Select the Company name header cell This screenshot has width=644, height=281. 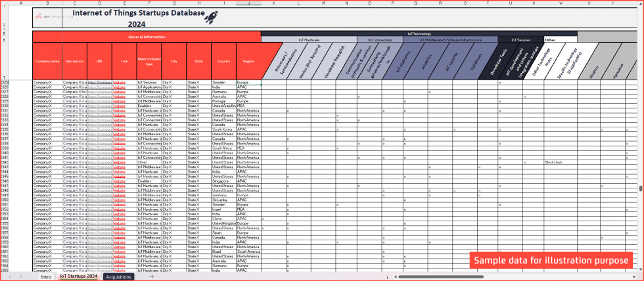point(47,61)
